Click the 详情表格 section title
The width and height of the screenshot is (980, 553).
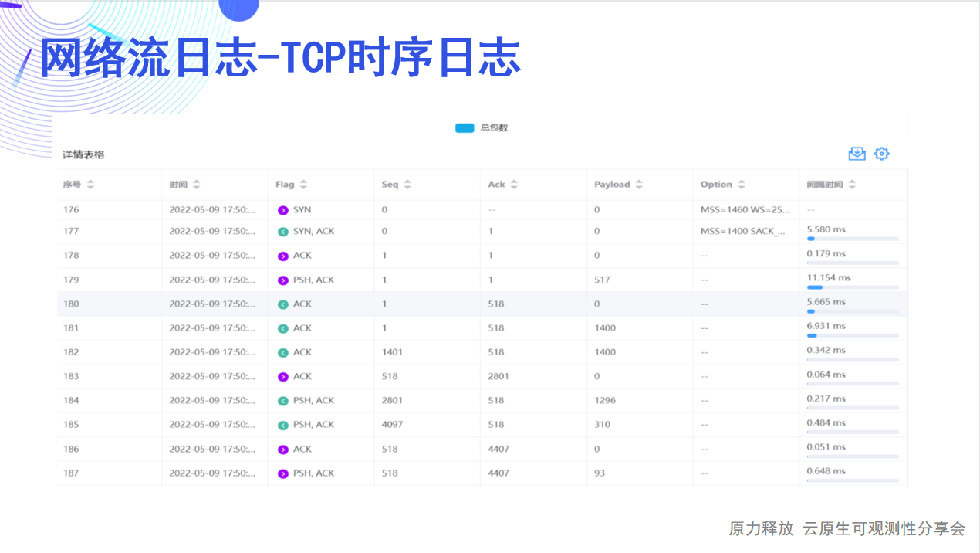coord(83,154)
